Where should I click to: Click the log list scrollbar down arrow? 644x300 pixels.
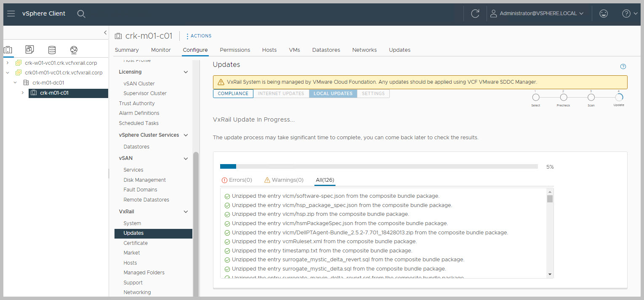550,274
